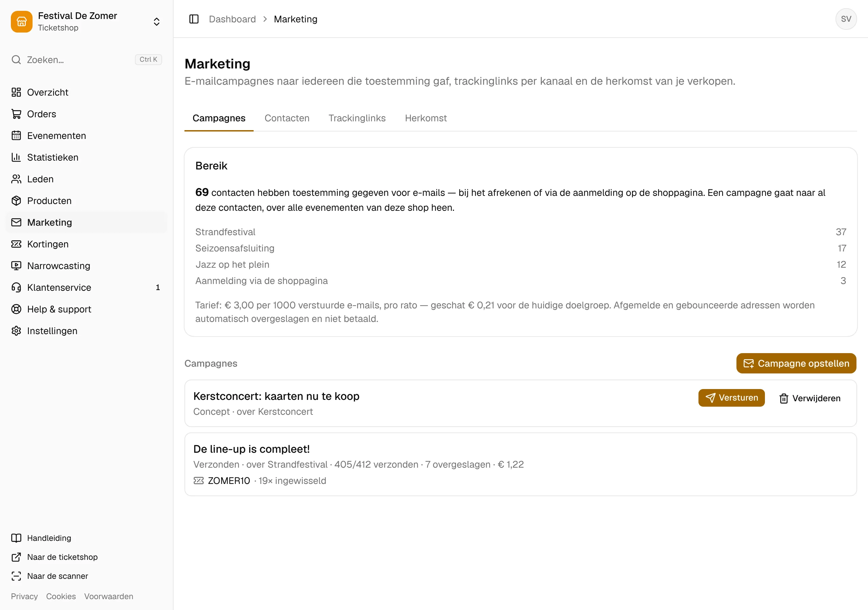Open Statistieken chart icon

coord(16,157)
